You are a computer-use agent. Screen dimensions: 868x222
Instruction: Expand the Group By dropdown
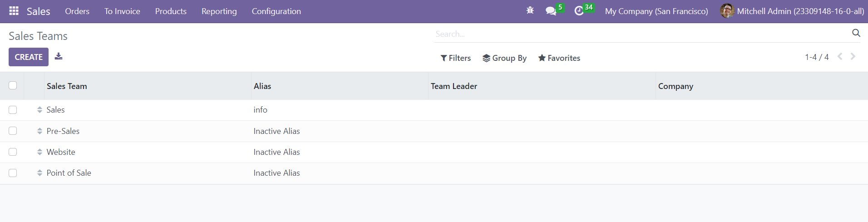tap(504, 58)
